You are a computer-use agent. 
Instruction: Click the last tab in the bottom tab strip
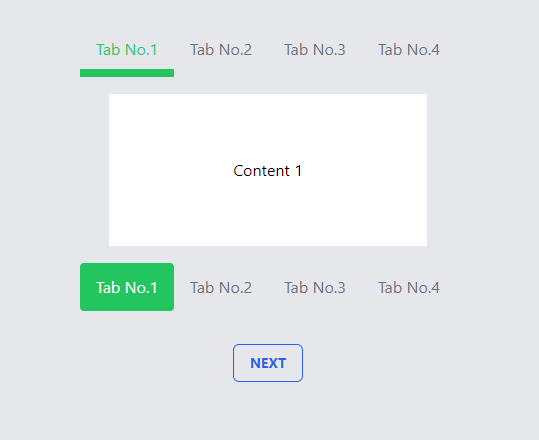click(409, 287)
